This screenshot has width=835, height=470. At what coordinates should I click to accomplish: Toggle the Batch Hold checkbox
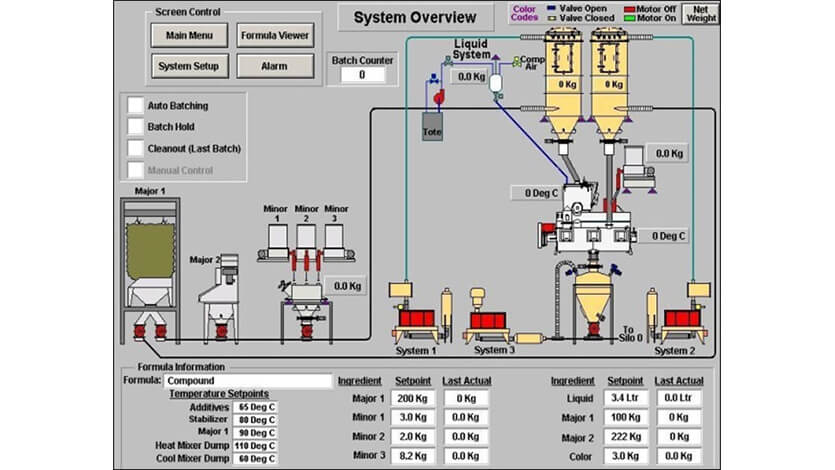click(135, 127)
